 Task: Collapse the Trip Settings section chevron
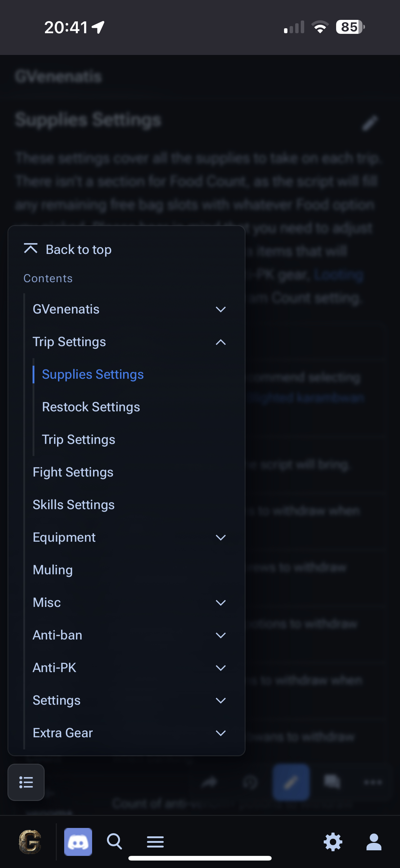click(x=220, y=342)
